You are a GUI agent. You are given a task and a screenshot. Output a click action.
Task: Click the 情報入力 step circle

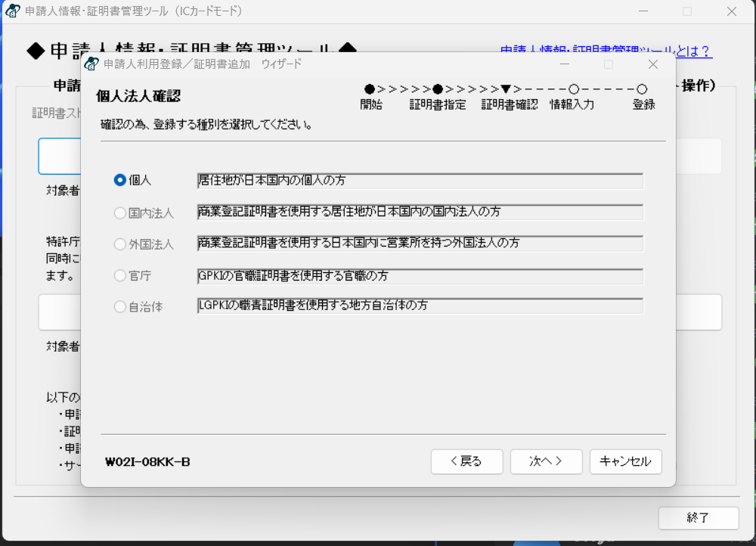click(574, 89)
